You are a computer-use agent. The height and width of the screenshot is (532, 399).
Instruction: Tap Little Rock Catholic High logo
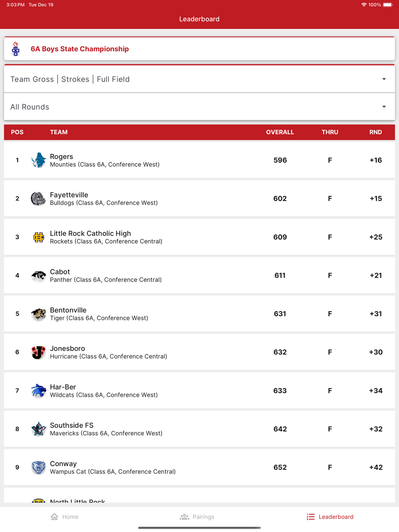click(38, 237)
